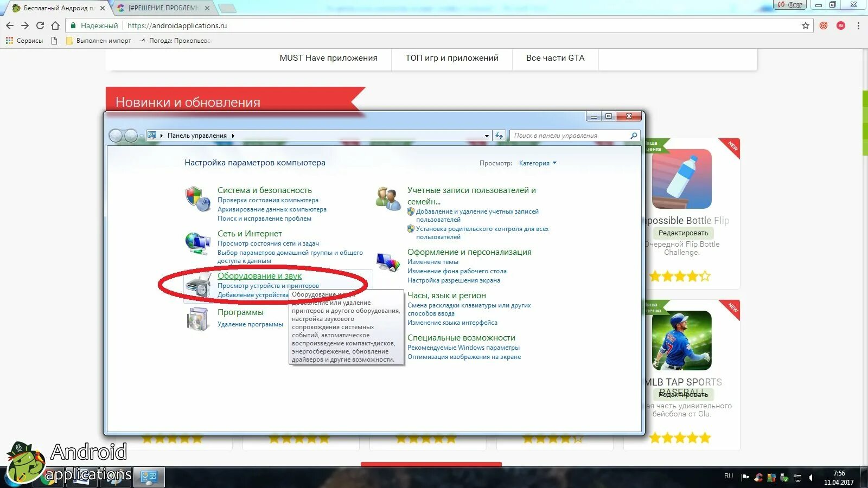868x488 pixels.
Task: Click the Control Panel taskbar button
Action: coord(149,477)
